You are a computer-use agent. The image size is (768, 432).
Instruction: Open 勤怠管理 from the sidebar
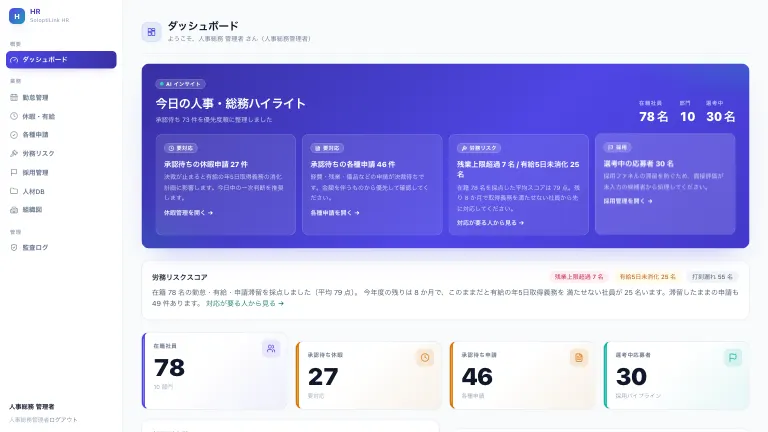(61, 97)
